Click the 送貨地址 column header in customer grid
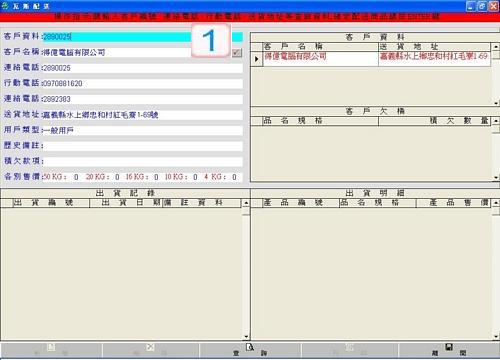This screenshot has width=500, height=360. pos(435,46)
